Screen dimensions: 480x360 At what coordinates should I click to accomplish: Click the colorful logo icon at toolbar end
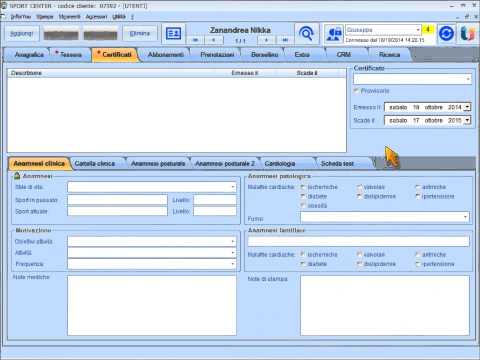click(x=467, y=34)
